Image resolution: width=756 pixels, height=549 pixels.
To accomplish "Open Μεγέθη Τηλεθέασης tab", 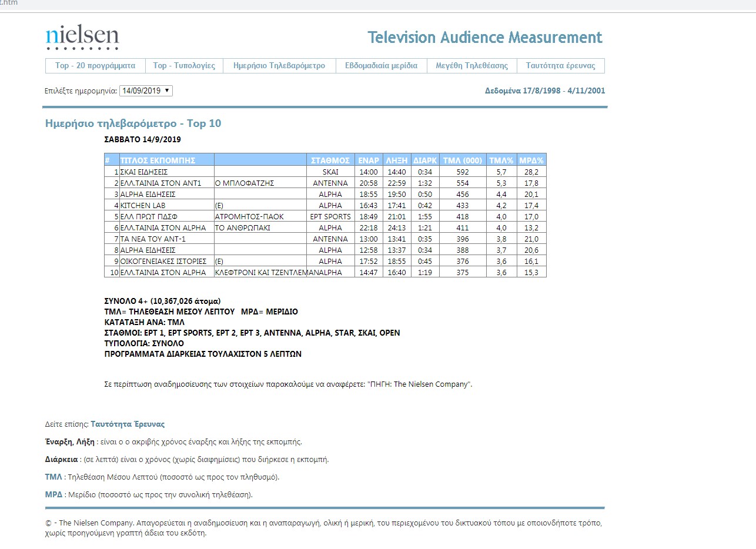I will tap(471, 66).
